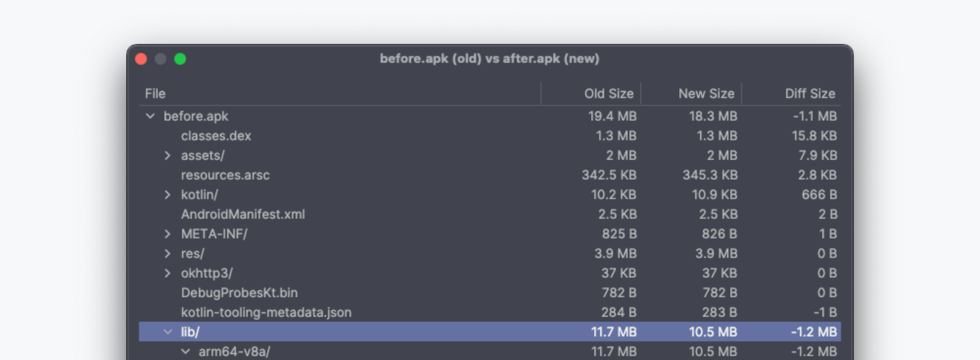Expand the kotlin/ directory node
Screen dimensions: 980x360
point(168,194)
